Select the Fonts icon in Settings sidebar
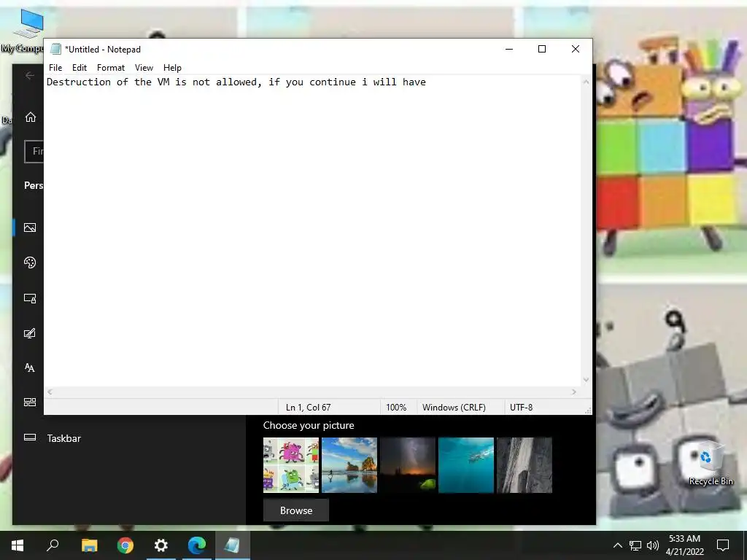This screenshot has height=560, width=747. 29,367
